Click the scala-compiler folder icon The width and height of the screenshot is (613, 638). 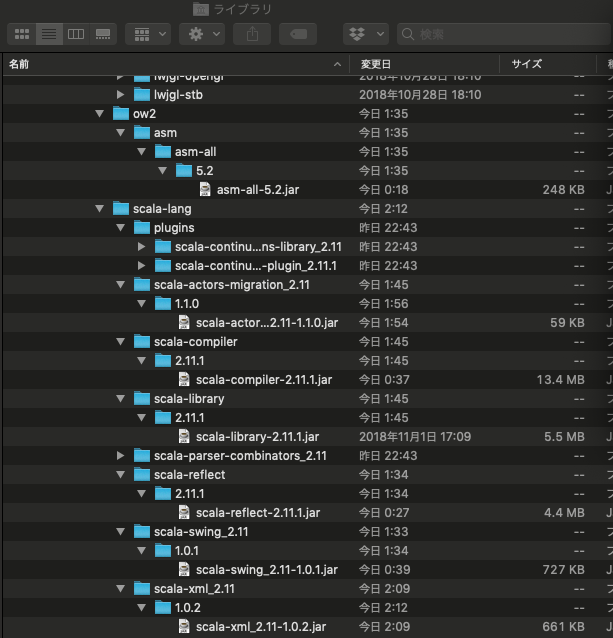(x=142, y=341)
